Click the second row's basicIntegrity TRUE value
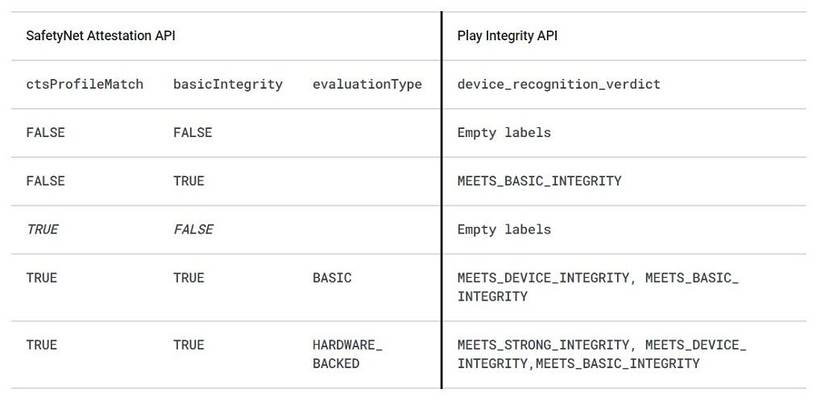 click(x=188, y=181)
